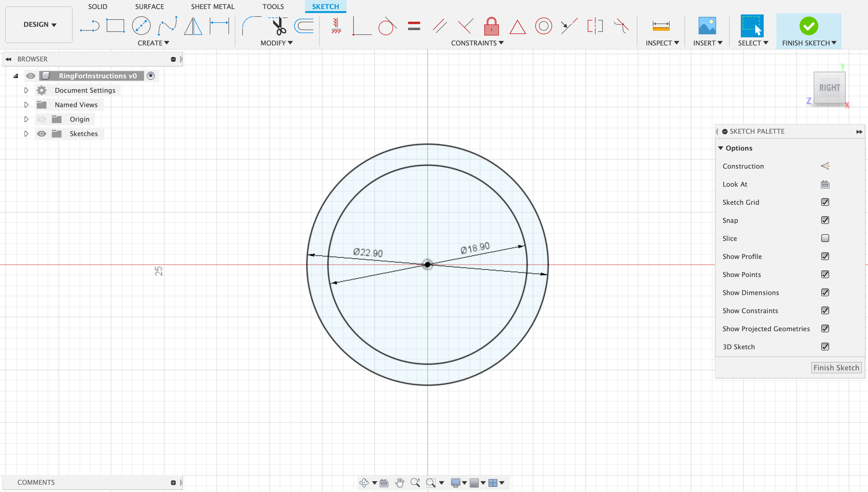Apply the Fix/Unfix lock constraint

[491, 26]
